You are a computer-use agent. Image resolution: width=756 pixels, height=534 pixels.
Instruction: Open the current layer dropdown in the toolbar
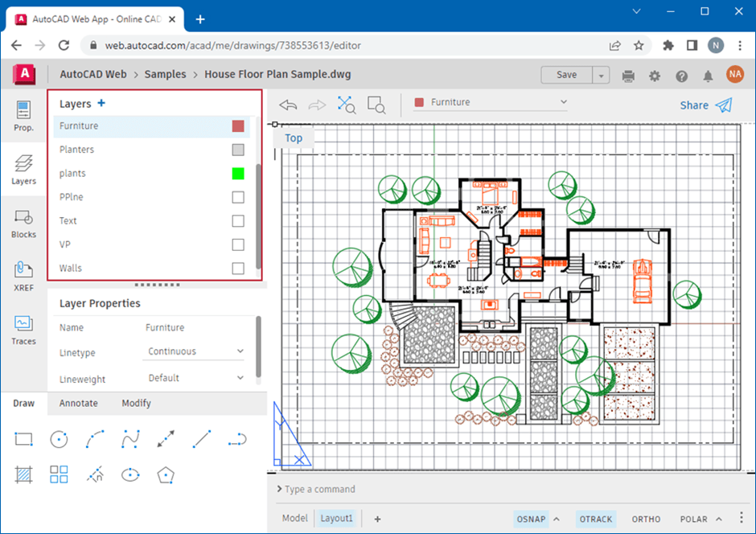(563, 102)
